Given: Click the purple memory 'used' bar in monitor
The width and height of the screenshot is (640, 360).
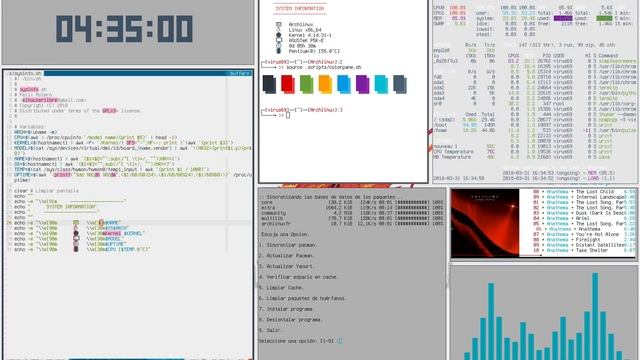Looking at the screenshot, I should click(563, 18).
